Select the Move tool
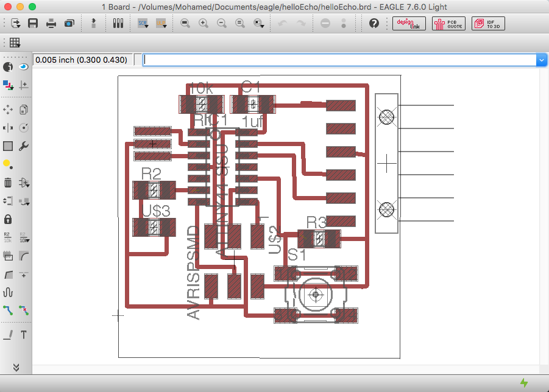This screenshot has width=549, height=392. (8, 110)
